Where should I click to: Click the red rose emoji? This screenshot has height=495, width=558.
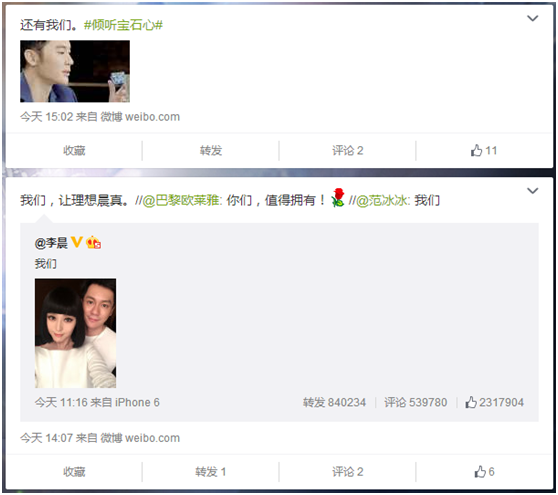338,198
